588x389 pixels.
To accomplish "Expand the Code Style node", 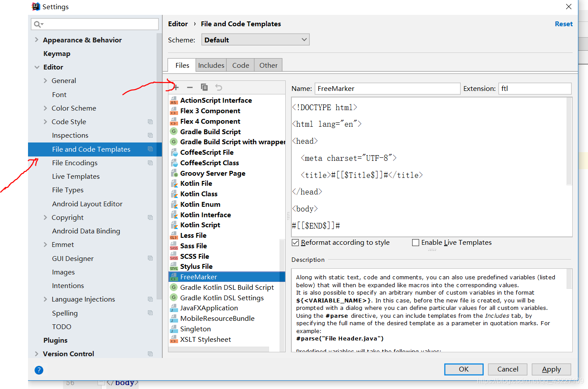I will (x=45, y=122).
